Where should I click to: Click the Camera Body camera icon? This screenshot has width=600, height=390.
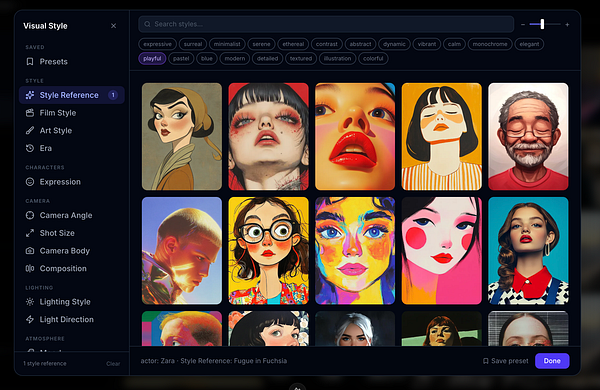[x=30, y=251]
